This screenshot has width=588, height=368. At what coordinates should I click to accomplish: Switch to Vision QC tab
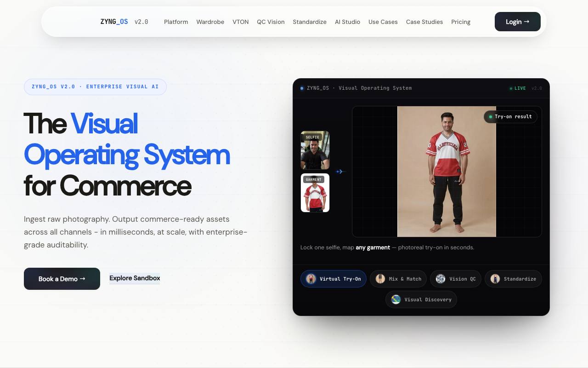pos(456,279)
